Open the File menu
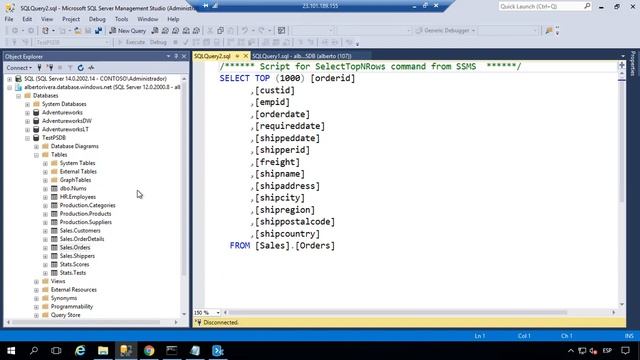Viewport: 640px width, 360px height. tap(9, 19)
